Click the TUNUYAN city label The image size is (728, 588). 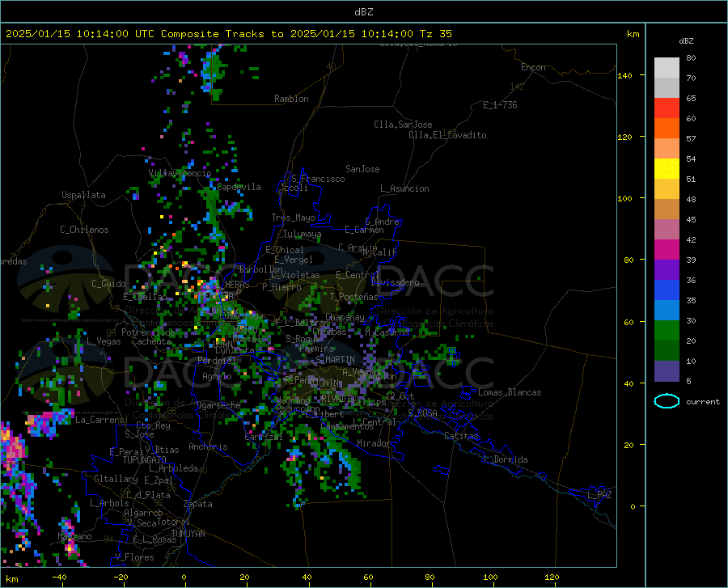(188, 534)
